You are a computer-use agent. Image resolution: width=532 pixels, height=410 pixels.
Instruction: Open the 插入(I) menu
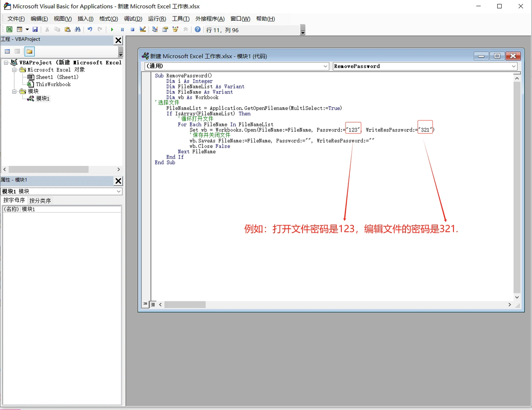pyautogui.click(x=86, y=19)
